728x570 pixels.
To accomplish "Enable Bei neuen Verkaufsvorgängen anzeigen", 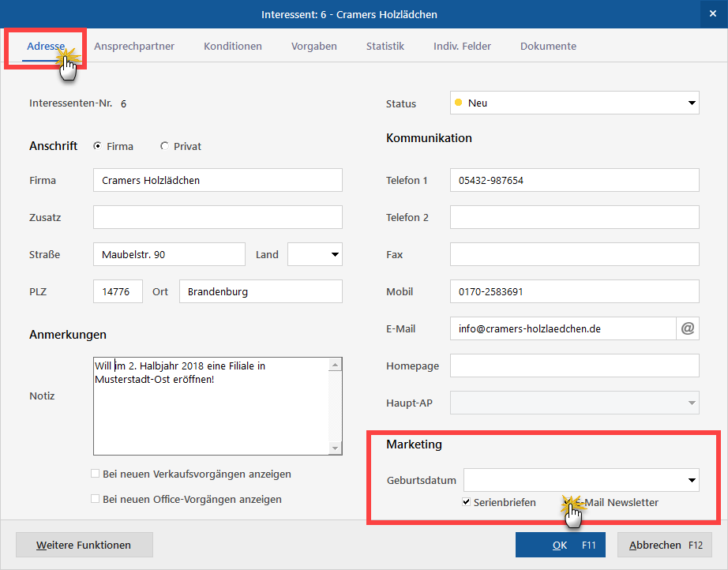I will click(x=96, y=474).
